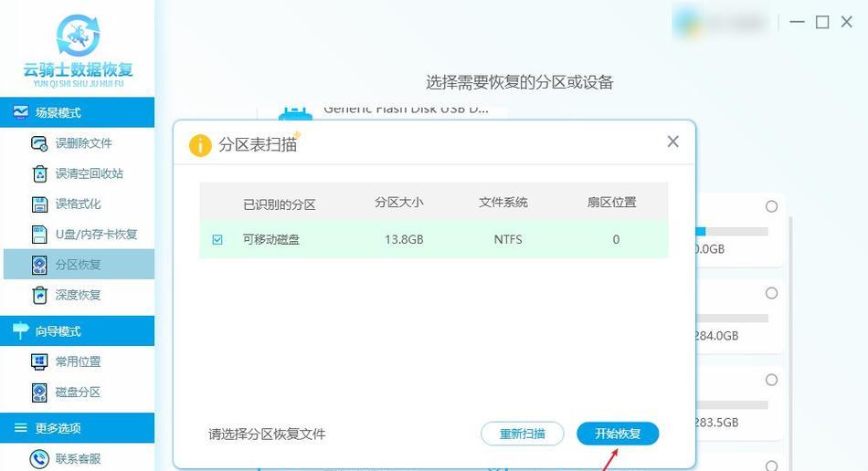Viewport: 868px width, 471px height.
Task: Click the 常用位置 monitor icon
Action: click(x=38, y=361)
